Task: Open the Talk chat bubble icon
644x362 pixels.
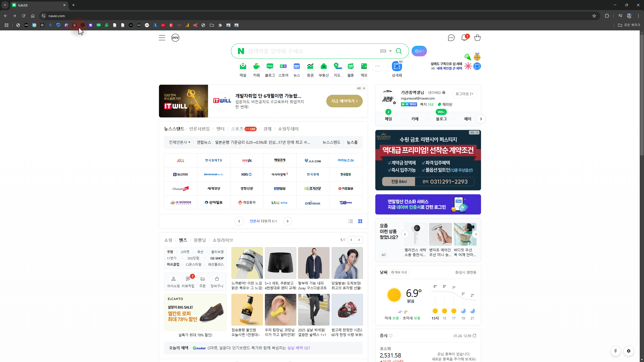Action: [451, 38]
